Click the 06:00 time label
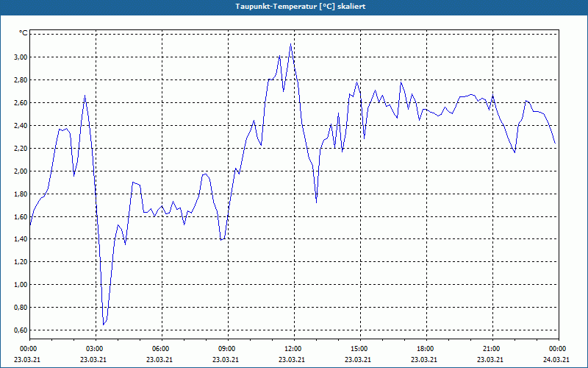The width and height of the screenshot is (588, 368). 162,349
